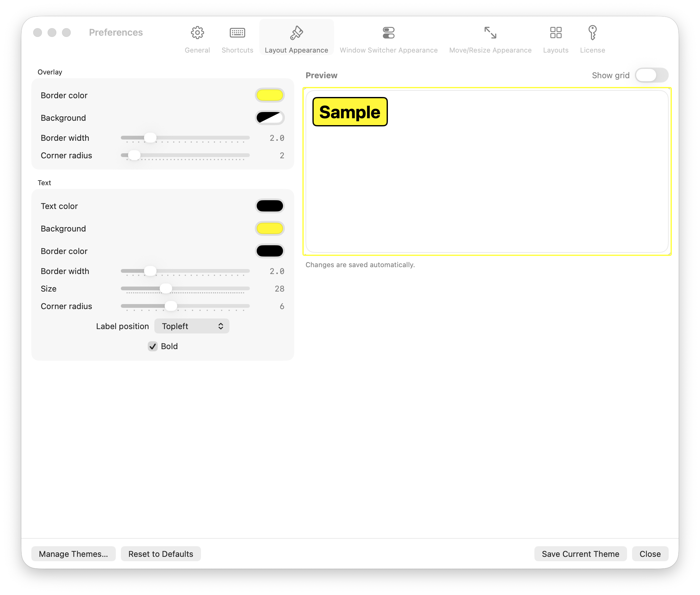Click Reset to Defaults button
Screen dimensions: 700x595
161,554
